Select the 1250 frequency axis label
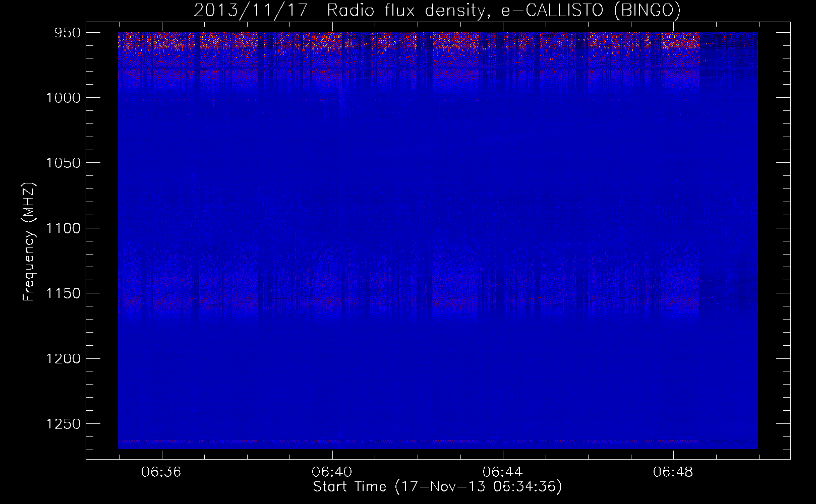The image size is (816, 504). click(x=63, y=424)
